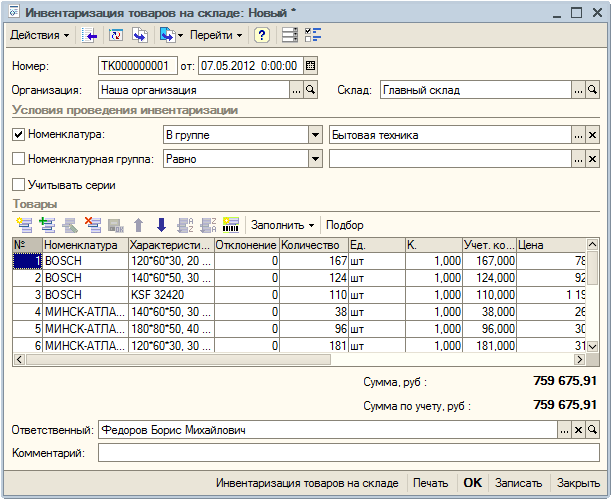611x499 pixels.
Task: Move row up with gray arrow
Action: [x=138, y=225]
